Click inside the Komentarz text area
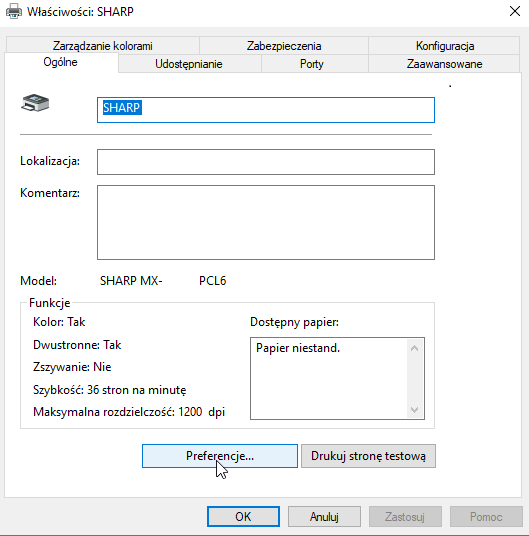The width and height of the screenshot is (529, 536). (266, 223)
